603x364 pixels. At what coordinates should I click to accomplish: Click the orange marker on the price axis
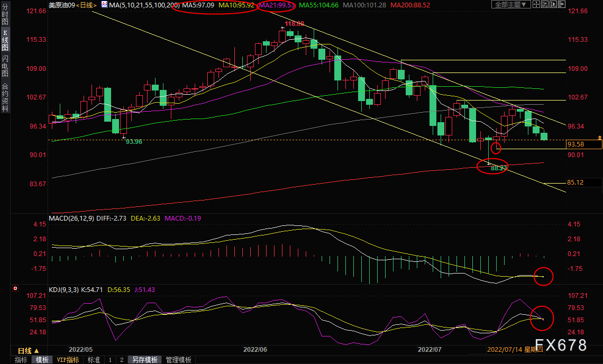pyautogui.click(x=599, y=138)
